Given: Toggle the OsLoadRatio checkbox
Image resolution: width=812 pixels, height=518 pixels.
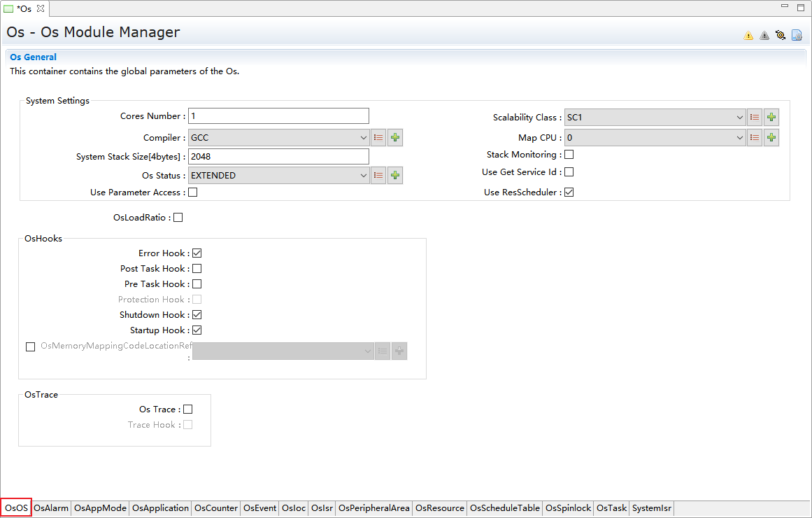Looking at the screenshot, I should click(x=178, y=218).
